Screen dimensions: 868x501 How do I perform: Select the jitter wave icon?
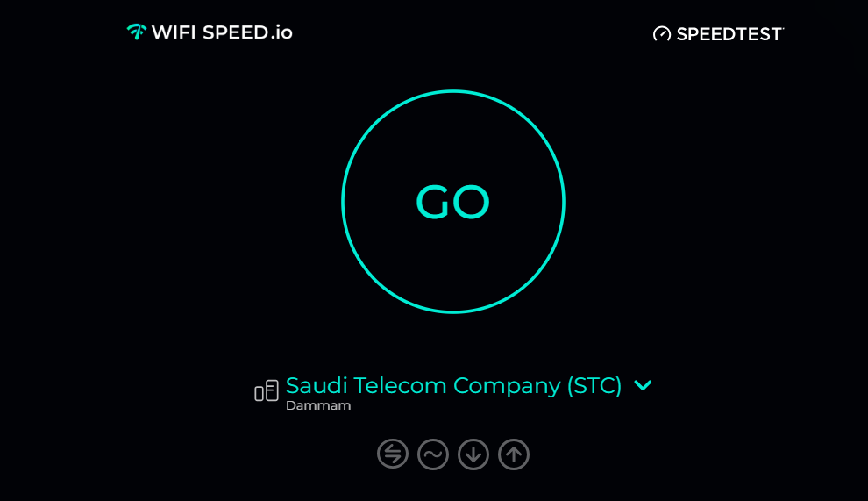tap(433, 454)
